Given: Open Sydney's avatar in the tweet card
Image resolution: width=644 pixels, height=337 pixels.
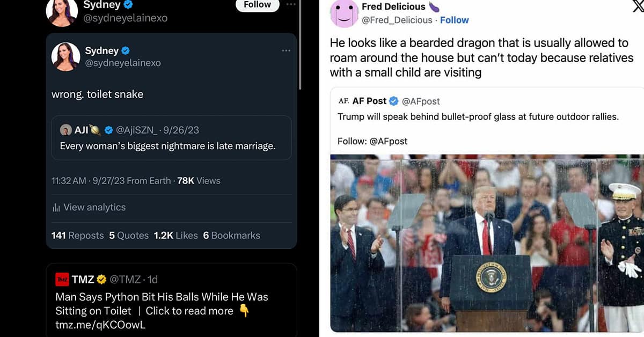Looking at the screenshot, I should click(x=65, y=56).
